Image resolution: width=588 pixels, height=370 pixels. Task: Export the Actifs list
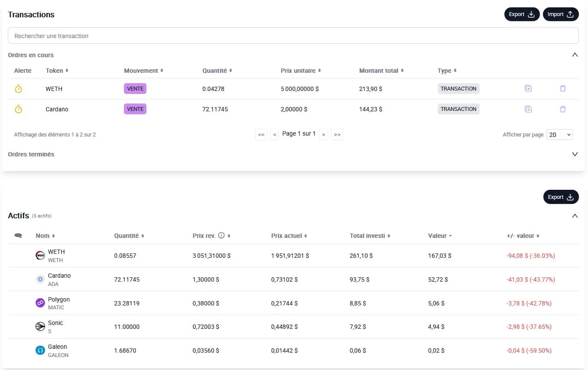click(x=561, y=197)
